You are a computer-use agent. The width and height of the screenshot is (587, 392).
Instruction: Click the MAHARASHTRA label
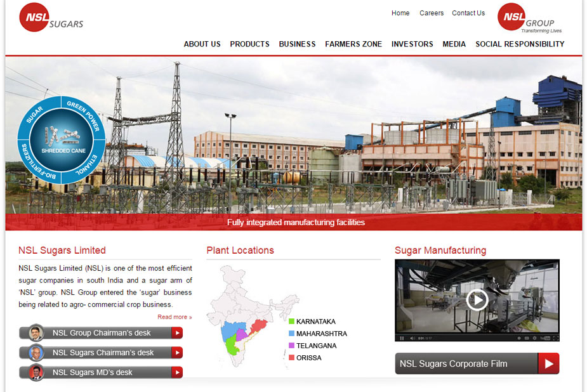tap(322, 334)
